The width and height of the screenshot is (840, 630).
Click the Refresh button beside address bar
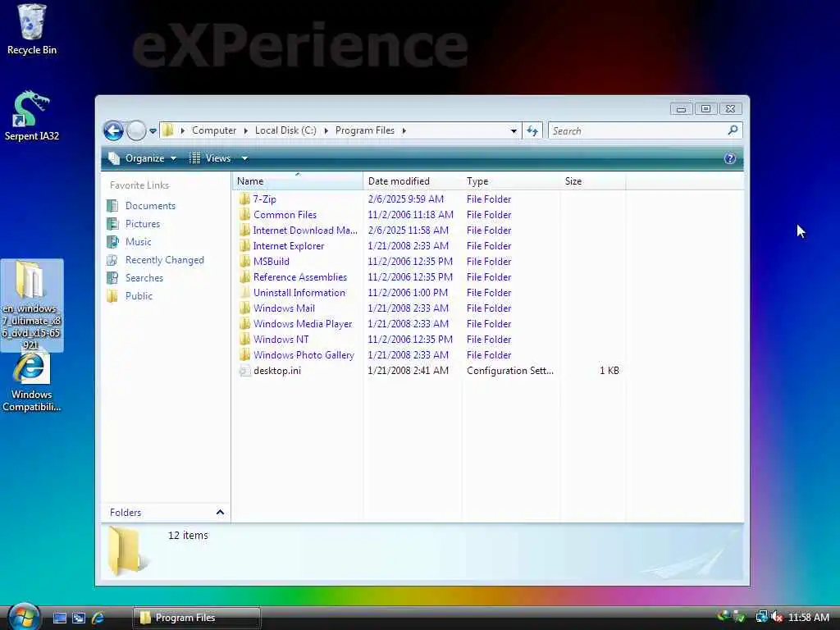pos(532,130)
